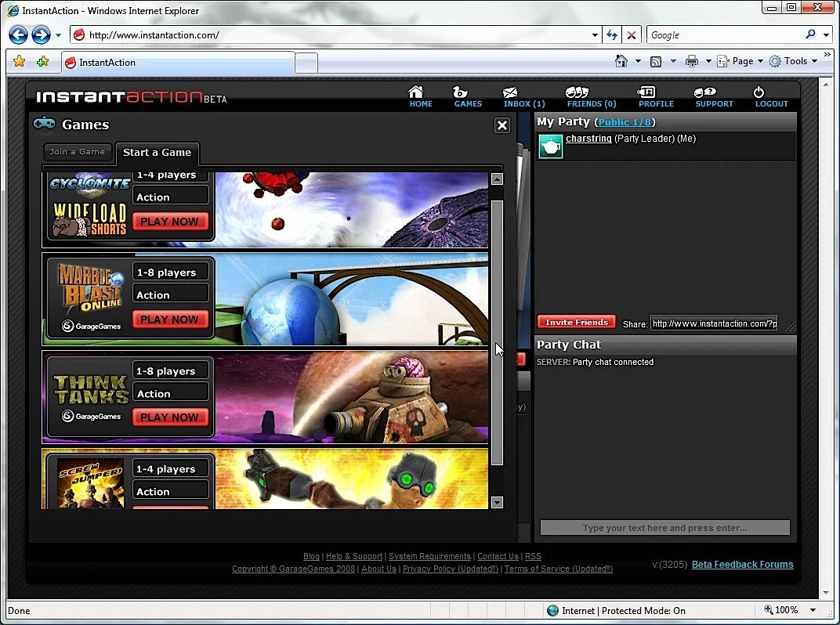840x625 pixels.
Task: Close the Games panel
Action: pos(502,125)
